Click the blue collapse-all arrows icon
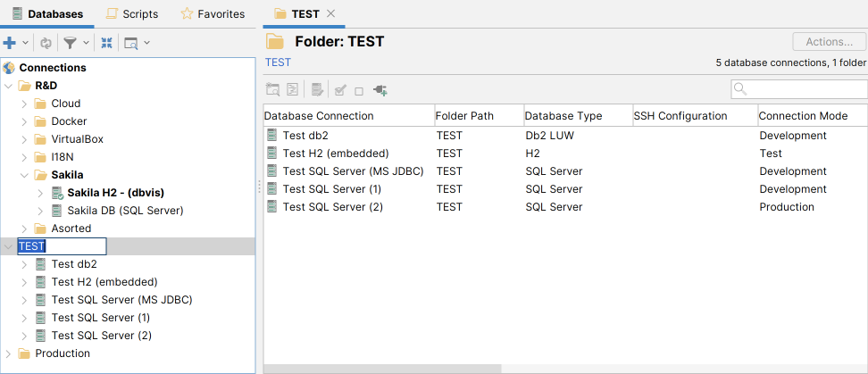Viewport: 868px width, 374px height. point(107,43)
